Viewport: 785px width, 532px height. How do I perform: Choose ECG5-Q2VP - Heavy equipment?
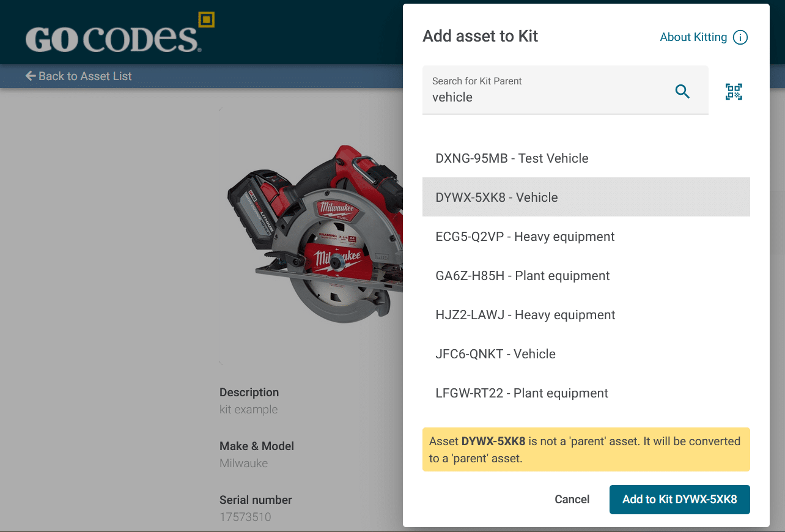point(525,237)
